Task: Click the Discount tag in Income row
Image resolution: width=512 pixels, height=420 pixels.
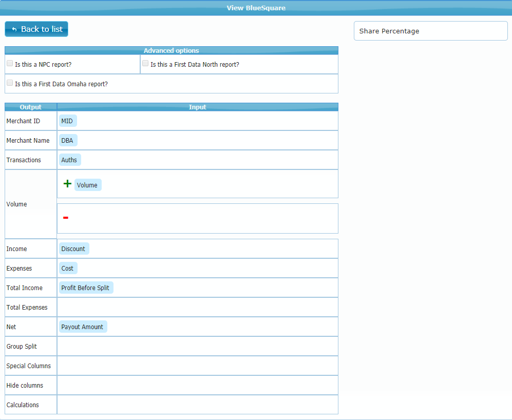Action: pyautogui.click(x=73, y=249)
